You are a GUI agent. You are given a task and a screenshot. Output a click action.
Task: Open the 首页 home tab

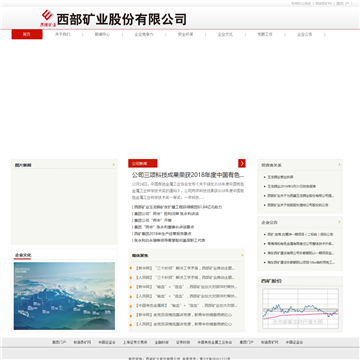tap(27, 34)
